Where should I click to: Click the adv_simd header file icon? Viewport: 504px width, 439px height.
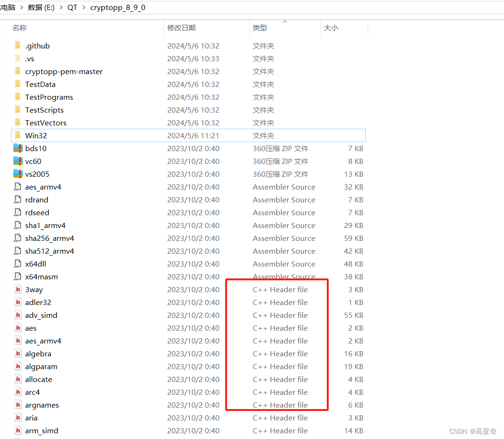(18, 315)
